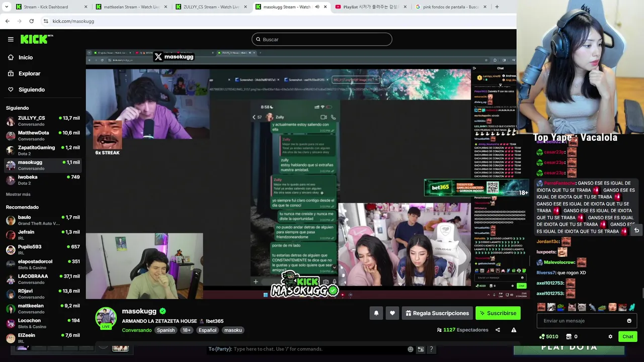This screenshot has height=362, width=644.
Task: Open elapostadorcol recommended channel
Action: click(x=43, y=264)
